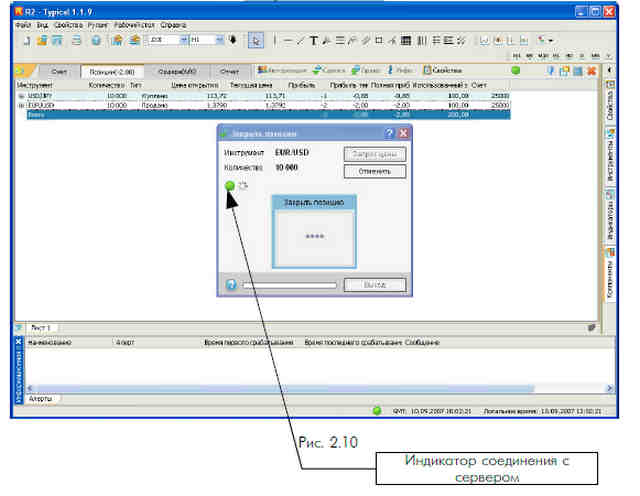The image size is (640, 496).
Task: Pick the rectangle shape drawing tool
Action: 379,40
